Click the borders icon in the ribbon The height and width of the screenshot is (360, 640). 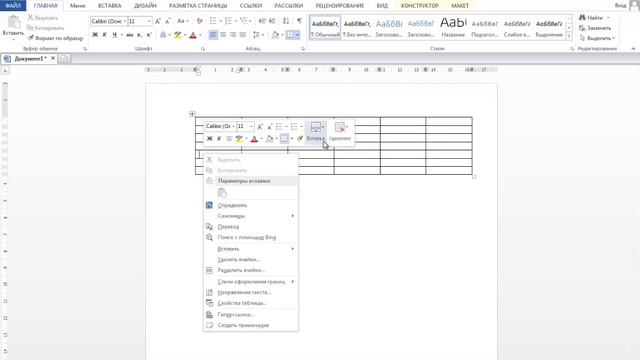tap(289, 35)
